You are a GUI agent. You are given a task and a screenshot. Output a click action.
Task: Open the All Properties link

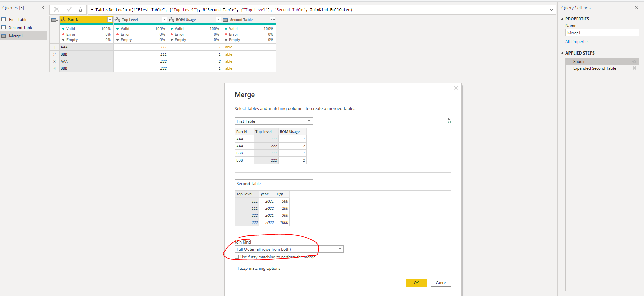coord(577,42)
